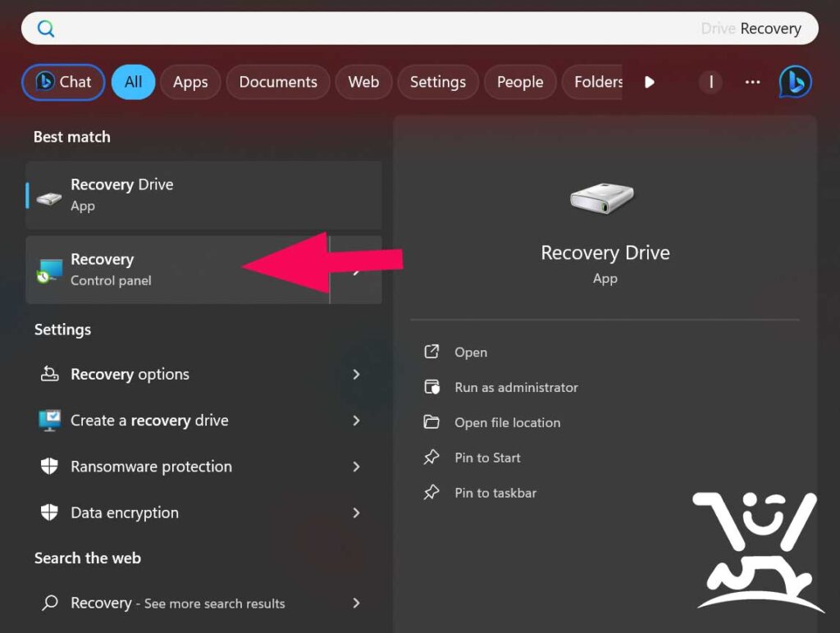
Task: Switch to the Apps filter tab
Action: coord(190,82)
